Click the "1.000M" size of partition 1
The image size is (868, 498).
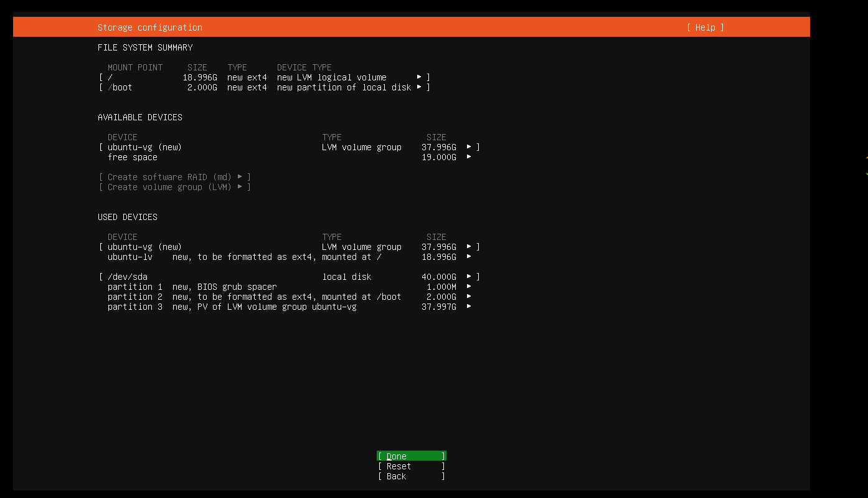[x=441, y=287]
